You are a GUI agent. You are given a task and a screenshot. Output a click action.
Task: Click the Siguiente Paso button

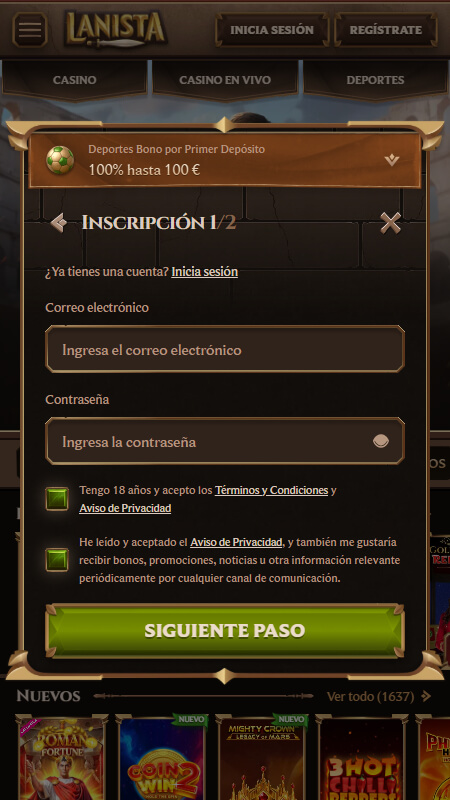[x=225, y=631]
